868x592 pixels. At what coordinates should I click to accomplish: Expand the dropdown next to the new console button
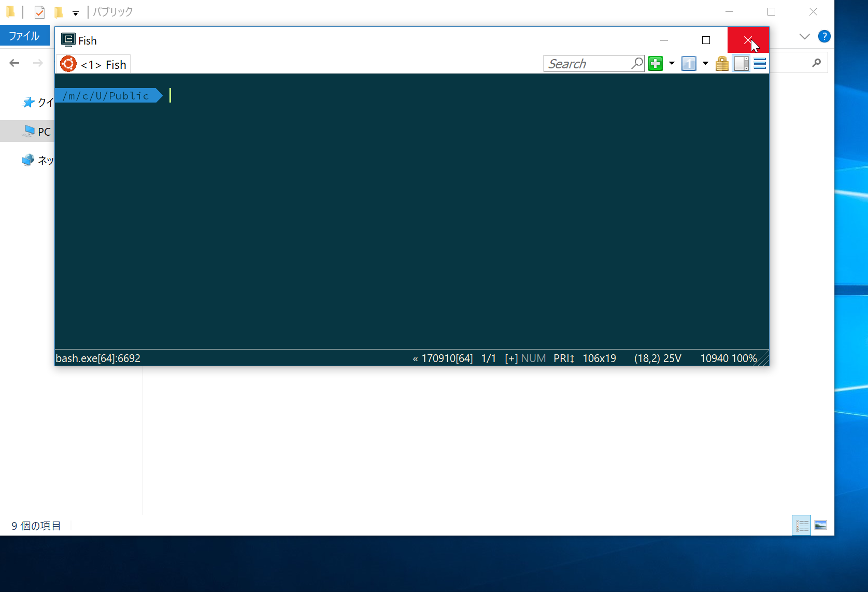pyautogui.click(x=671, y=63)
